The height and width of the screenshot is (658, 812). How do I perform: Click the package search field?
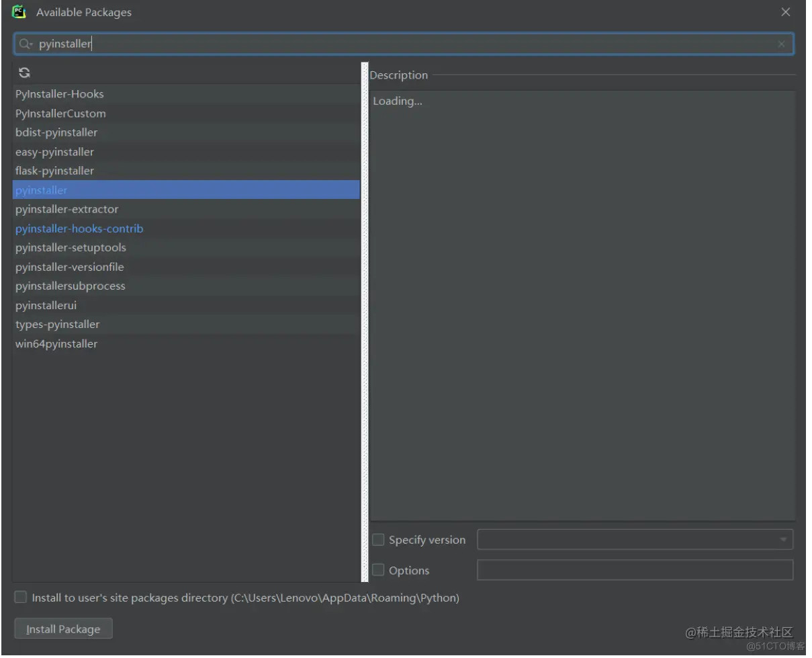pos(404,44)
